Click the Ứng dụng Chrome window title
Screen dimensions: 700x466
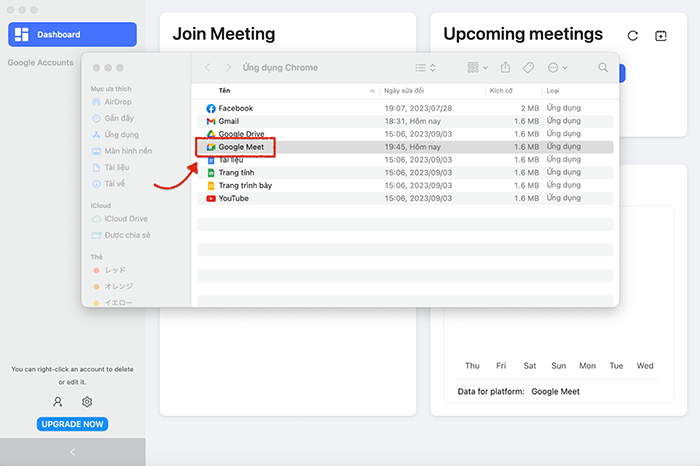[280, 67]
